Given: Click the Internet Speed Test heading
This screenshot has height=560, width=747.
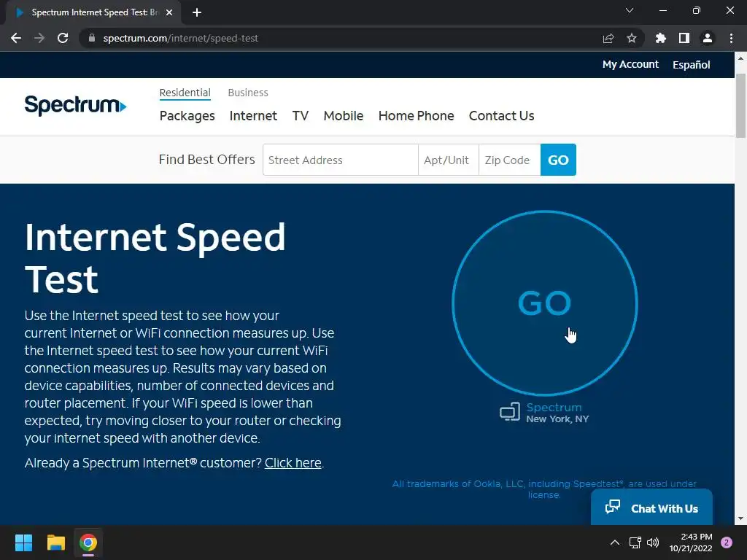Looking at the screenshot, I should [x=155, y=258].
